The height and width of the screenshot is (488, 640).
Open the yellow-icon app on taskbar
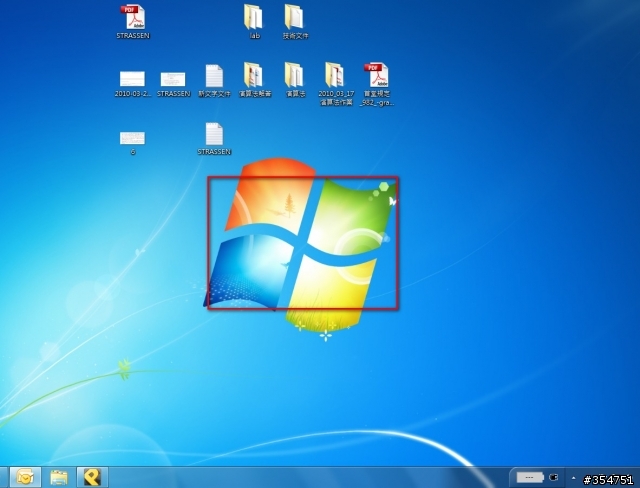click(92, 477)
